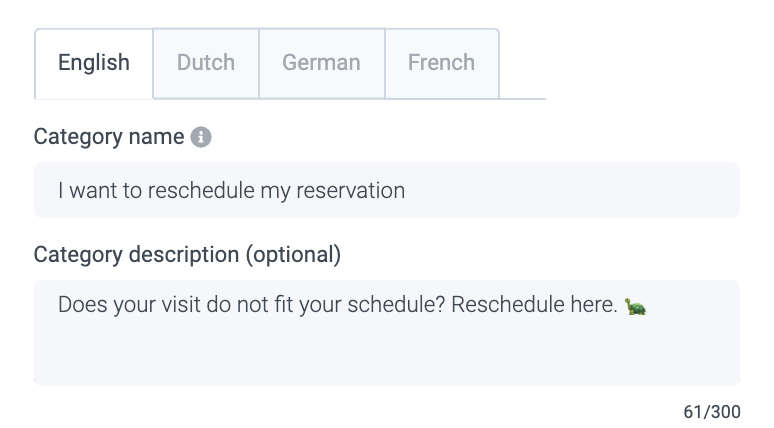This screenshot has height=428, width=774.
Task: Click "I want" at start of Category name
Action: pos(83,190)
